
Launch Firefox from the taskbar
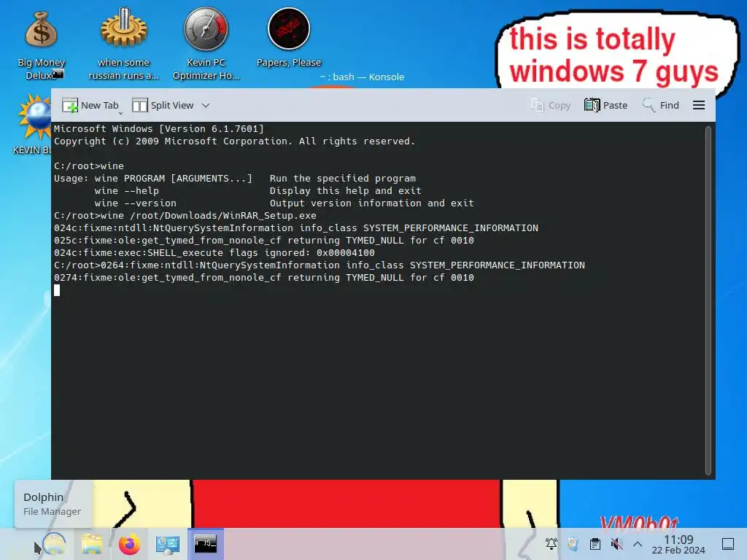(130, 544)
